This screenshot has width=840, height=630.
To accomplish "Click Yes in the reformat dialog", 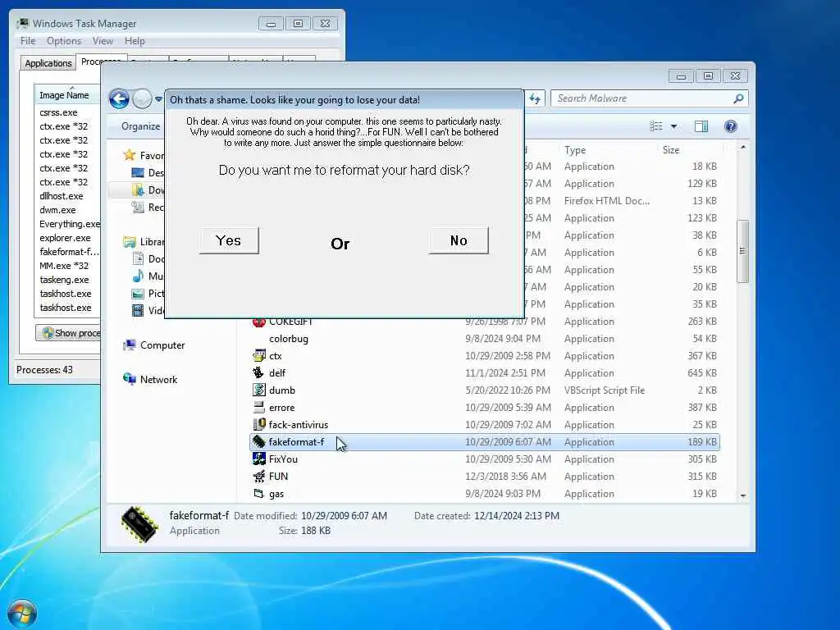I will [x=229, y=240].
